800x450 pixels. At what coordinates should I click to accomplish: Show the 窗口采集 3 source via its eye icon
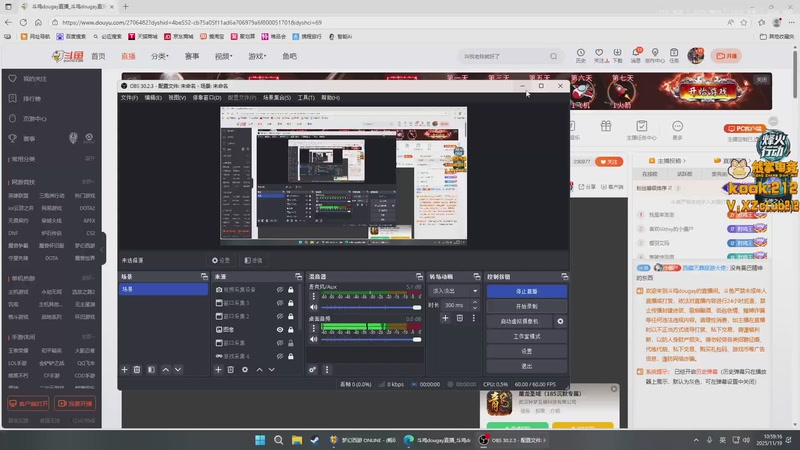[x=280, y=303]
